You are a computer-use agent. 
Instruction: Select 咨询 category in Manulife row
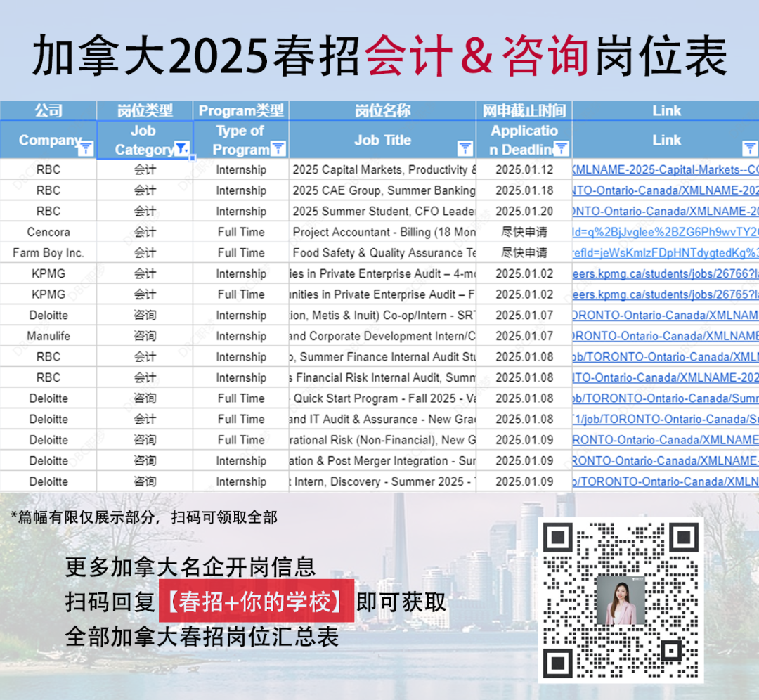click(x=145, y=336)
